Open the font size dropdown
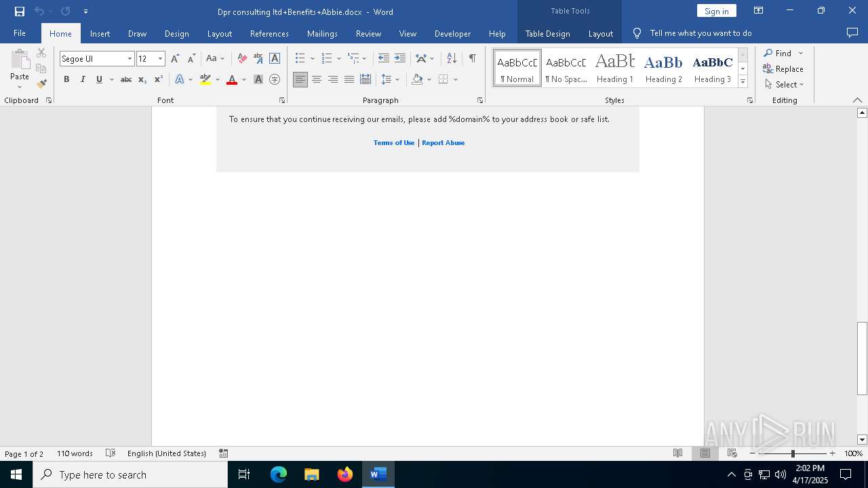The image size is (868, 488). [x=161, y=59]
